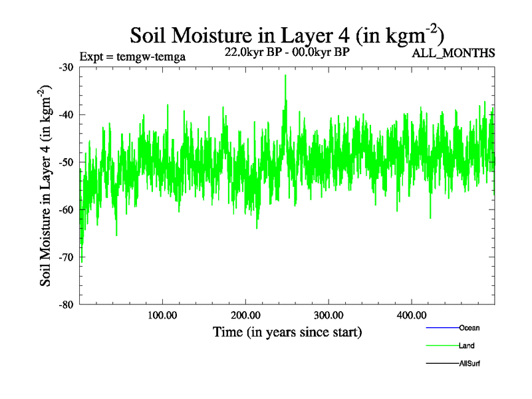The width and height of the screenshot is (532, 399).
Task: Click the Expt = temgw-temga label
Action: 132,56
